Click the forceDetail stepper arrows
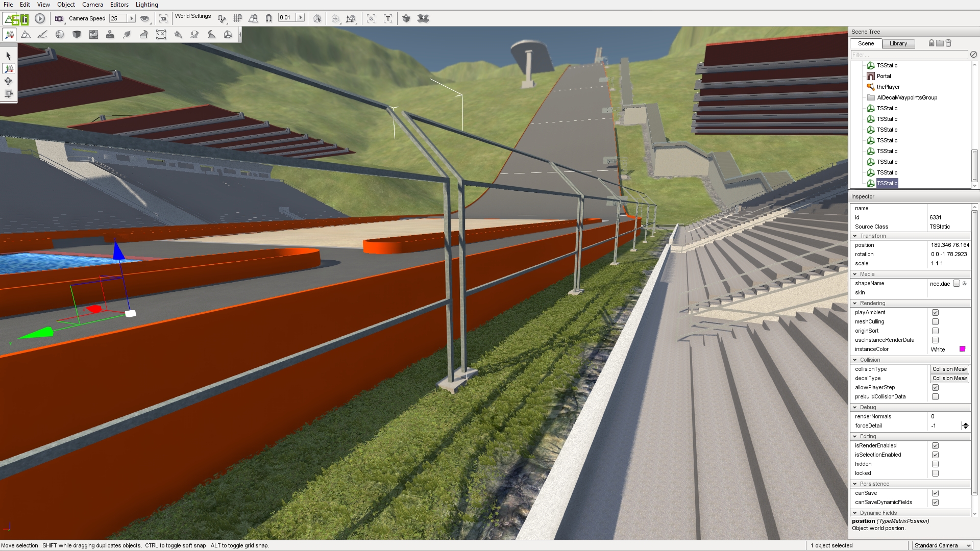The height and width of the screenshot is (551, 980). [965, 426]
